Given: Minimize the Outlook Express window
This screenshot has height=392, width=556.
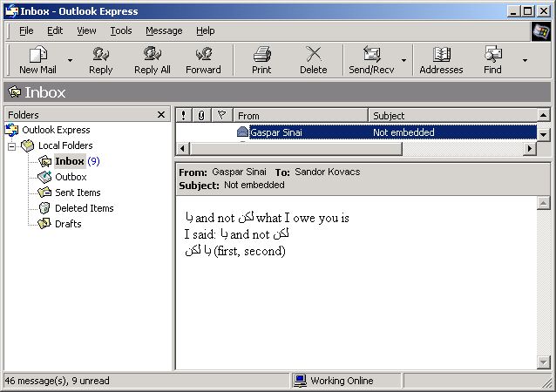Looking at the screenshot, I should pyautogui.click(x=512, y=11).
